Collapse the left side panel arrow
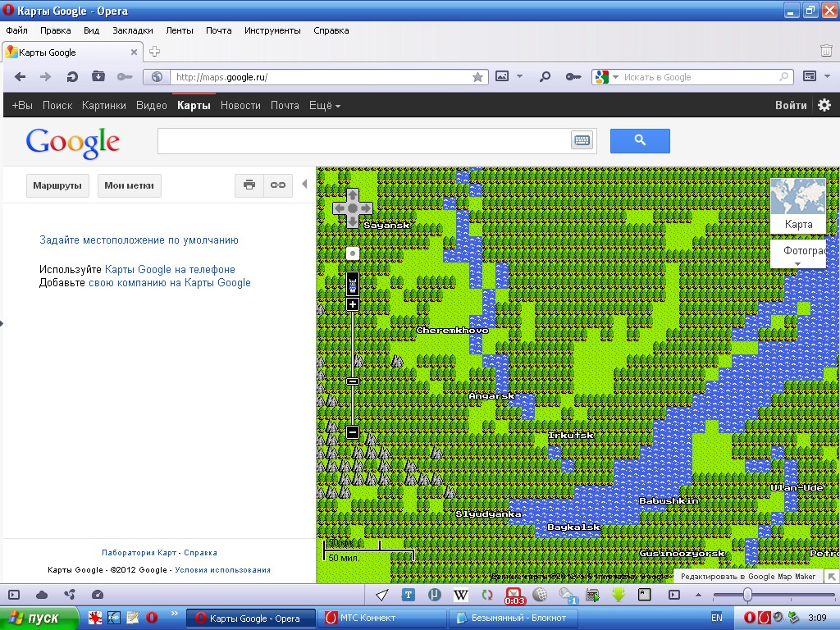This screenshot has width=840, height=630. pos(304,185)
